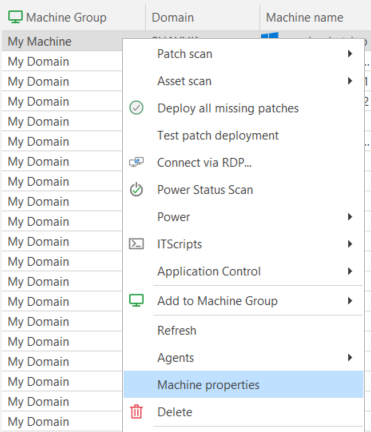Click the red trash can Delete icon

136,412
